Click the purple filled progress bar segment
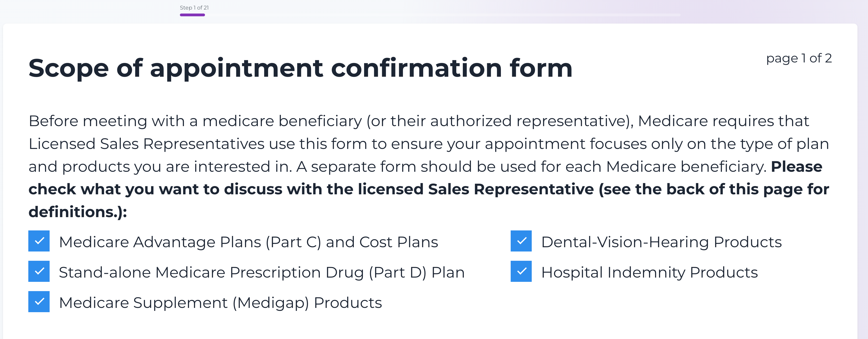The height and width of the screenshot is (339, 868). pyautogui.click(x=192, y=15)
